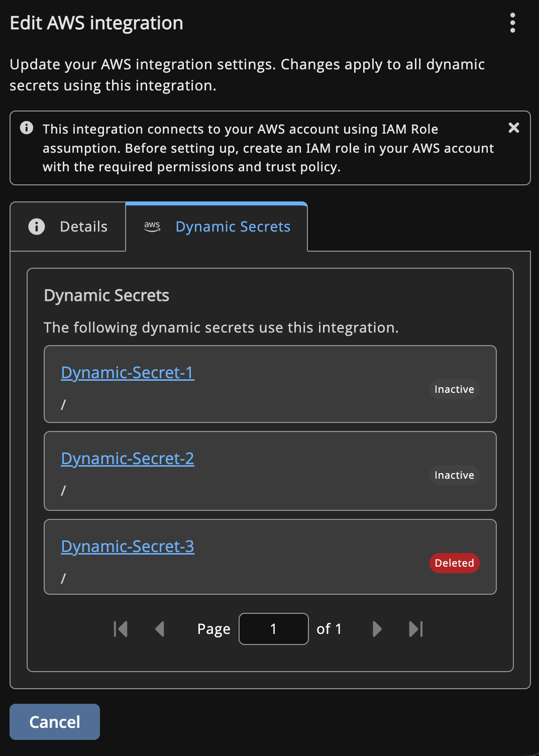Switch to the Details tab
Image resolution: width=539 pixels, height=756 pixels.
click(x=68, y=227)
